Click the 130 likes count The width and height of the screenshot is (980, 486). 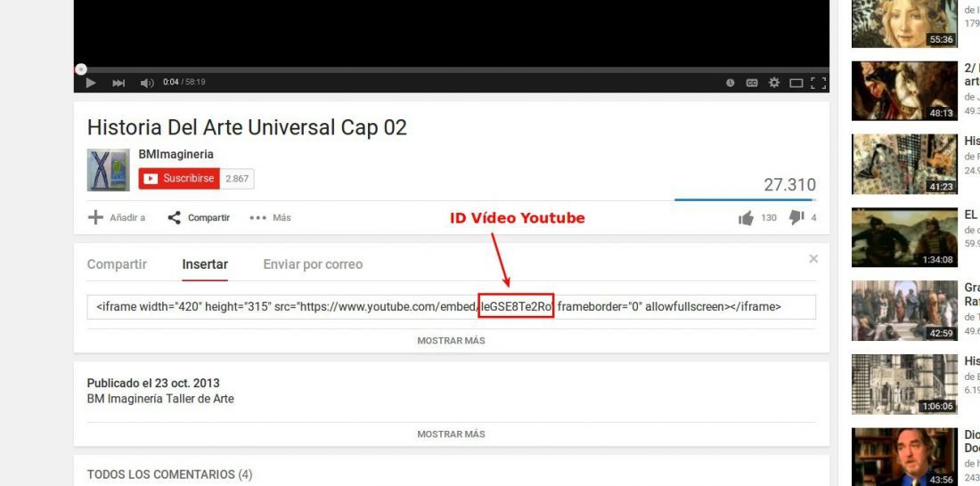click(x=769, y=218)
